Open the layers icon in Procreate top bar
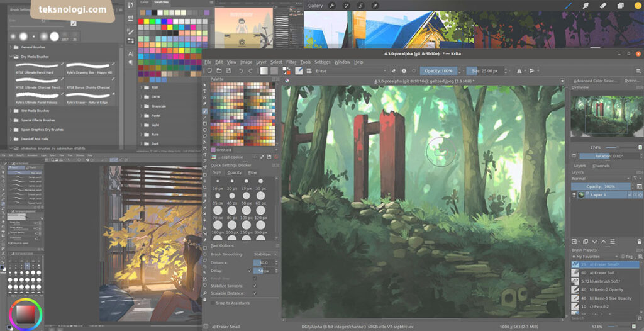The width and height of the screenshot is (644, 331). tap(621, 6)
